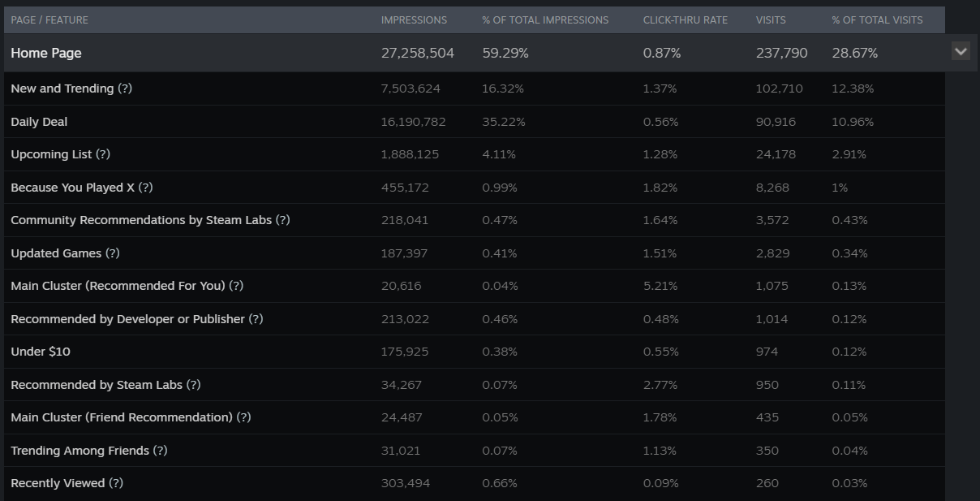The width and height of the screenshot is (980, 501).
Task: Open the Updated Games (?) help marker
Action: 113,253
